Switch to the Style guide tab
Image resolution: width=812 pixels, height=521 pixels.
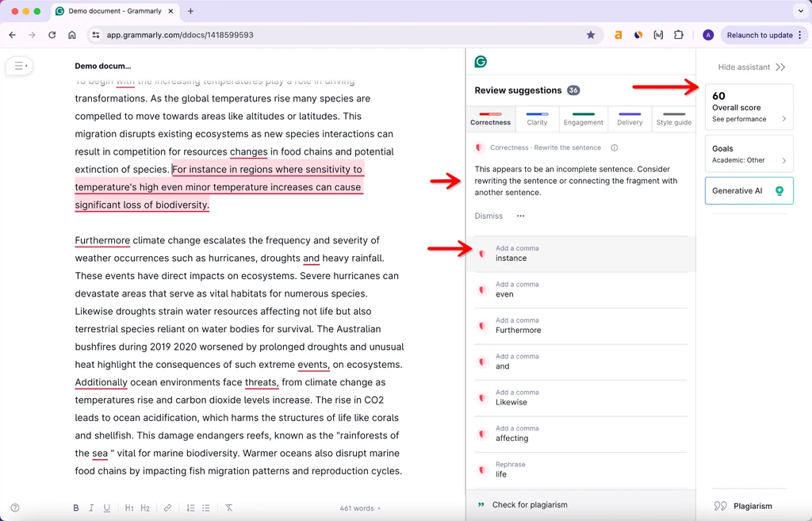click(674, 118)
